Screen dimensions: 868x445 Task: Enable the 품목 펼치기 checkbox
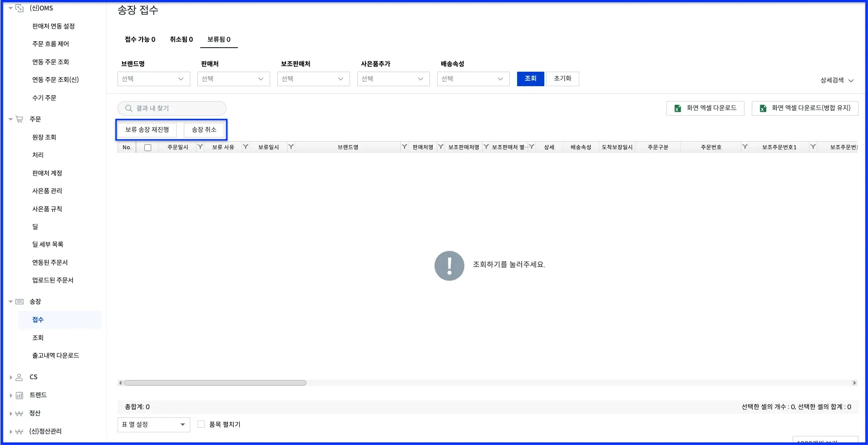tap(201, 424)
